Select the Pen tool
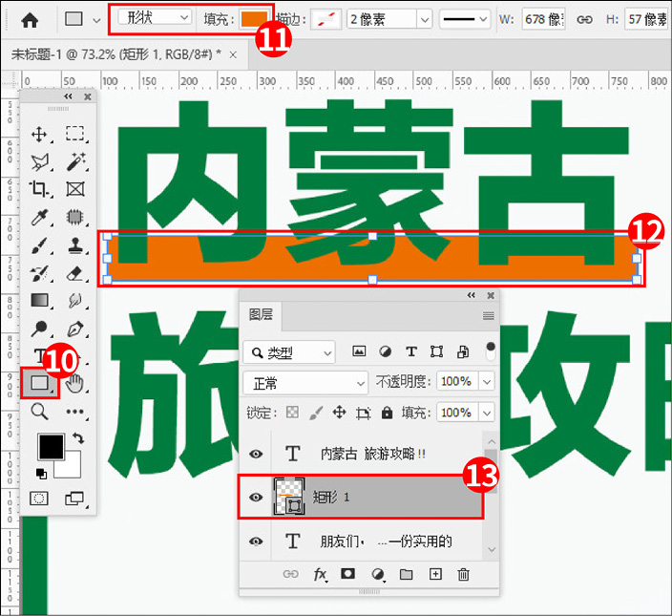672x616 pixels. [75, 329]
